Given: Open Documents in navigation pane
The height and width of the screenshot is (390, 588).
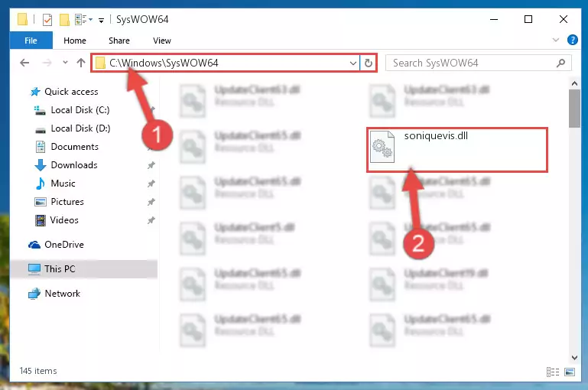Looking at the screenshot, I should [75, 147].
